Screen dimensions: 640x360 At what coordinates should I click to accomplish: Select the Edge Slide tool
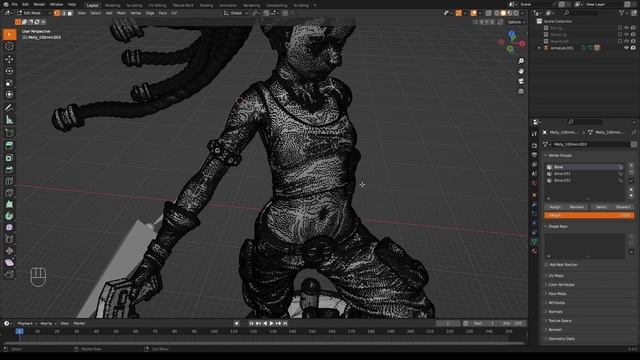9,239
